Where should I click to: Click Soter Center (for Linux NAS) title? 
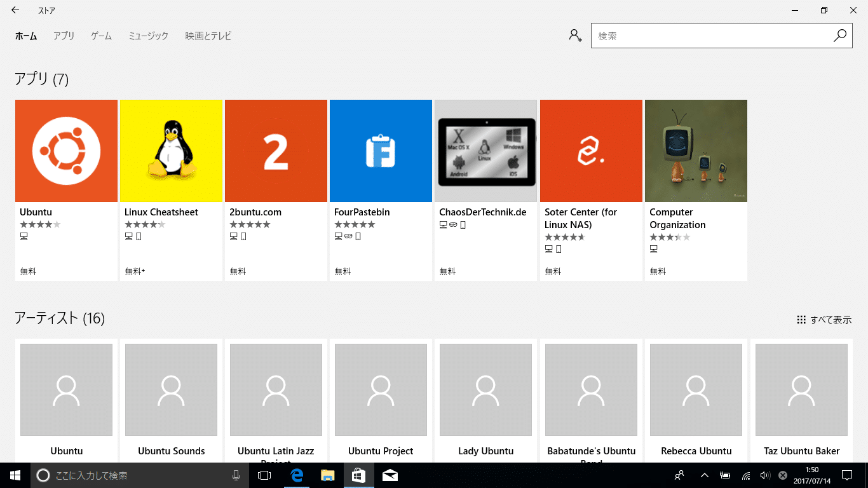click(x=581, y=219)
